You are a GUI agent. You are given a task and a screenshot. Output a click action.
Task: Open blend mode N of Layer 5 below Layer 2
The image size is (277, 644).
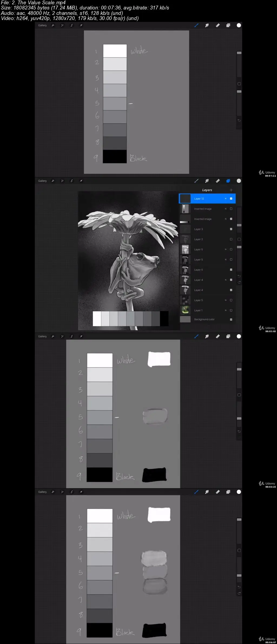(x=226, y=249)
